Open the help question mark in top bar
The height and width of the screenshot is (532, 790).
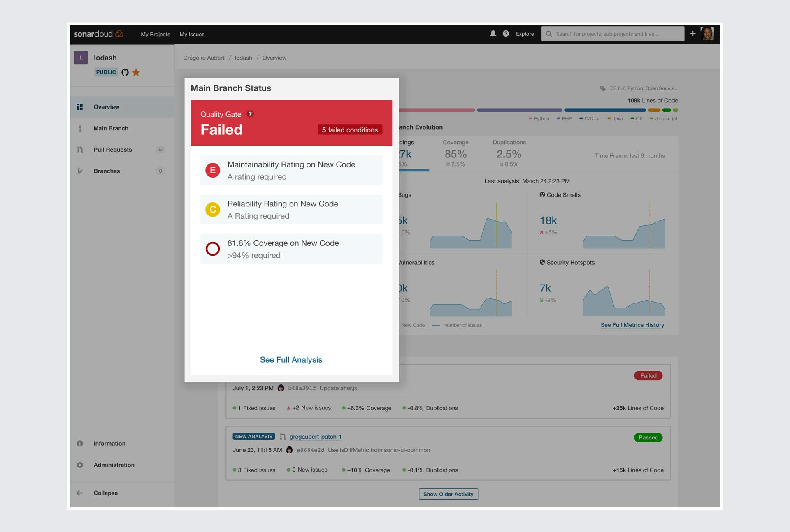[x=506, y=34]
